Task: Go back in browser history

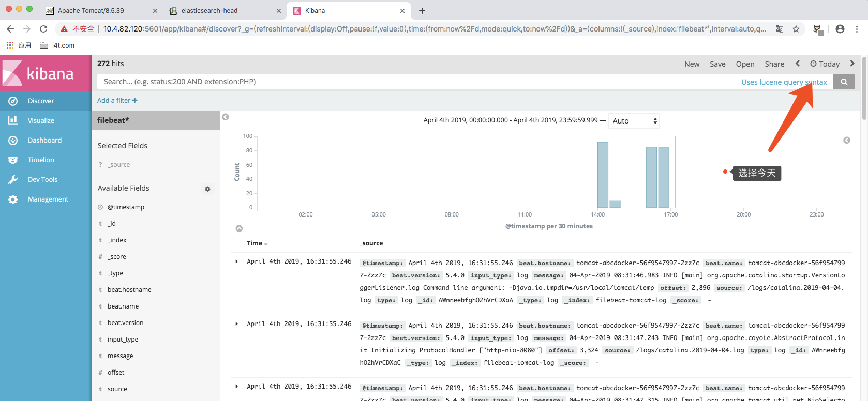Action: pos(10,29)
